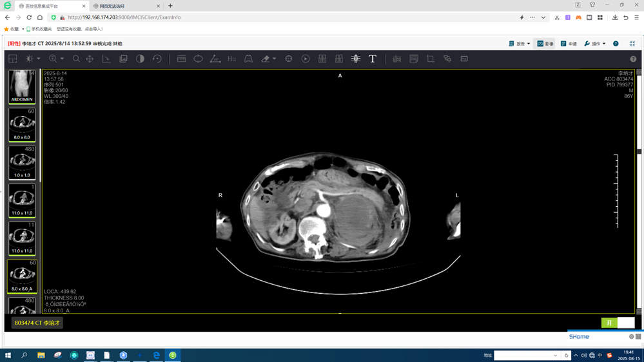Open the 操作 operations menu
644x362 pixels.
click(594, 44)
